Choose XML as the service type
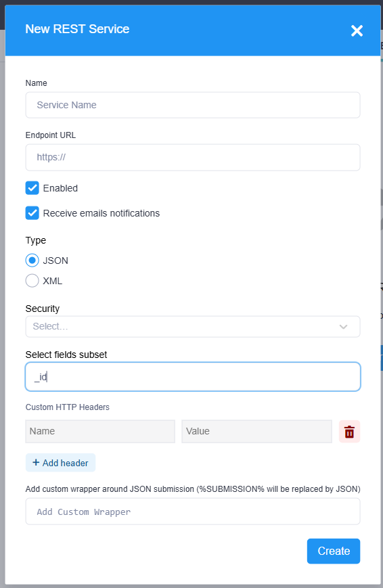 [x=32, y=281]
